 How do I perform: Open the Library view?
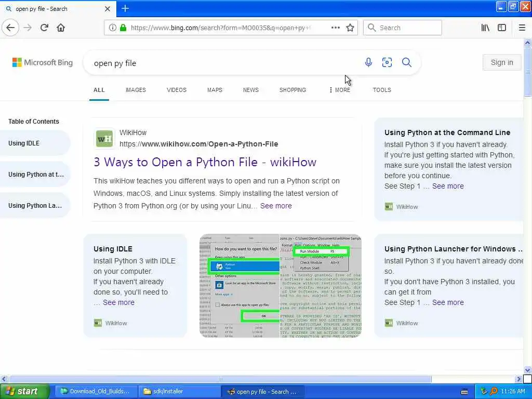coord(485,28)
